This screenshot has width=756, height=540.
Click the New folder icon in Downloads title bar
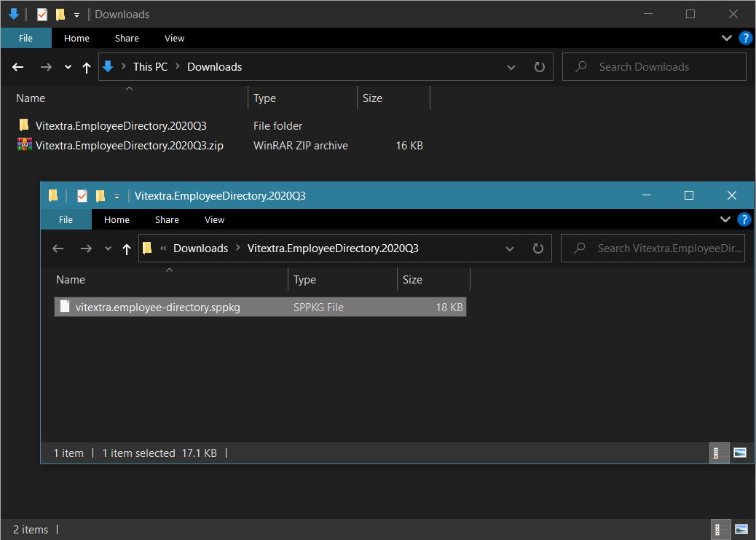(60, 15)
